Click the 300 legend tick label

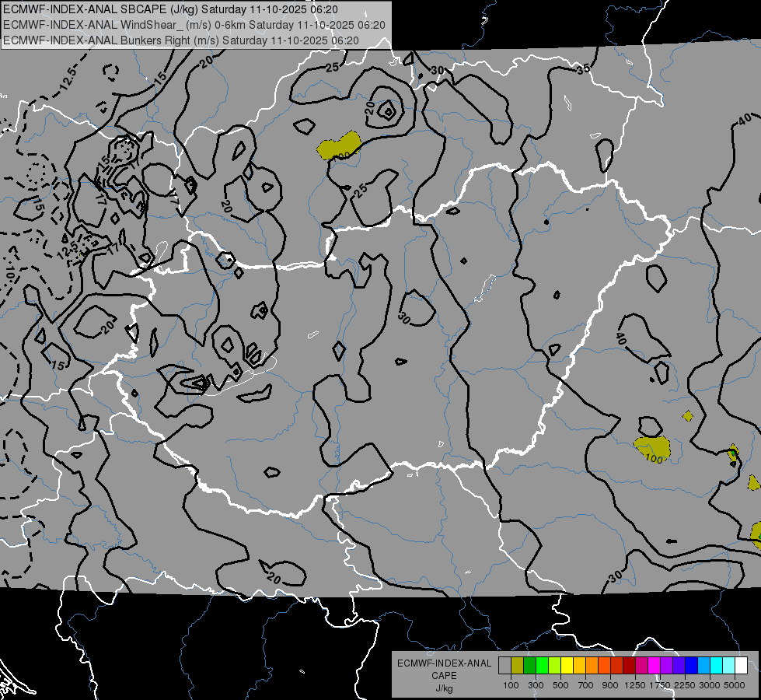[x=536, y=685]
